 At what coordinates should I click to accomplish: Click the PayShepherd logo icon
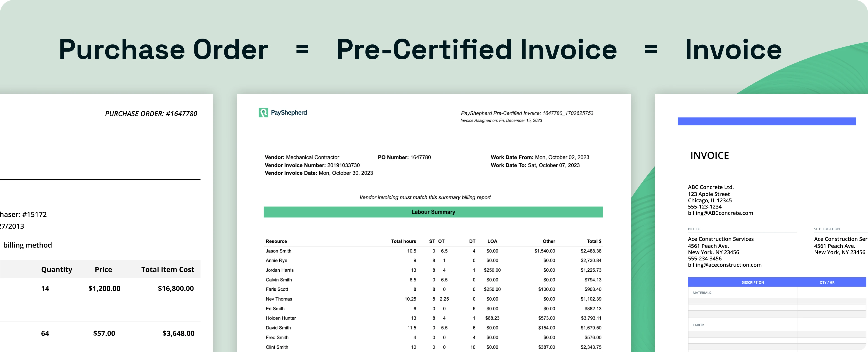(263, 113)
